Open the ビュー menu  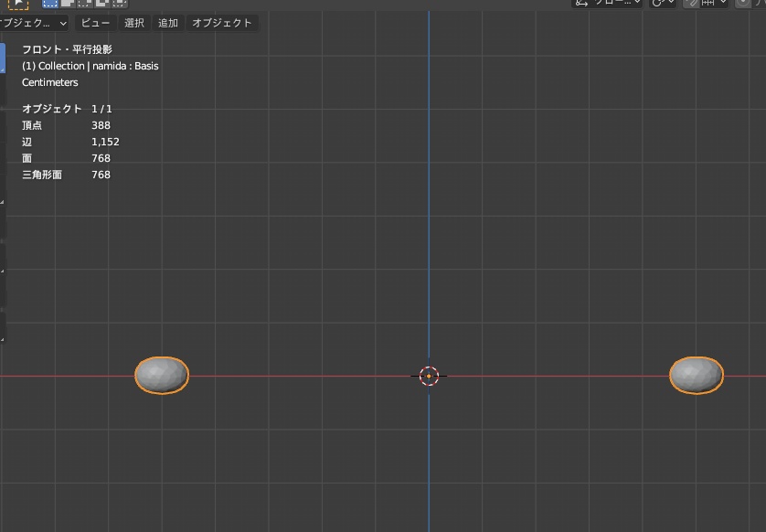click(95, 23)
